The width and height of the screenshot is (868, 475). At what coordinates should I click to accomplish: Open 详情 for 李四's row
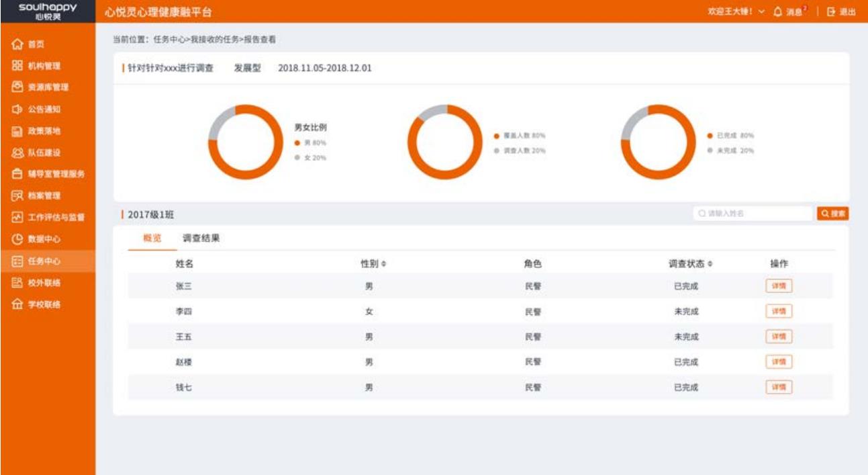tap(779, 311)
